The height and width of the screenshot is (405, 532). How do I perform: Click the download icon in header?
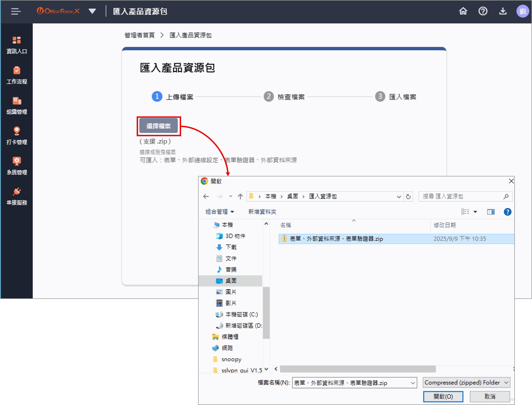coord(503,11)
